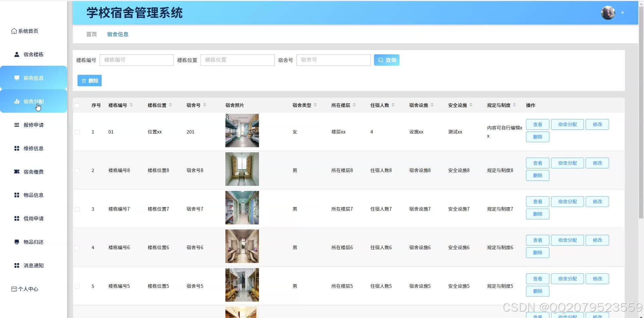
Task: Click the icon beside 物品归还
Action: [17, 242]
